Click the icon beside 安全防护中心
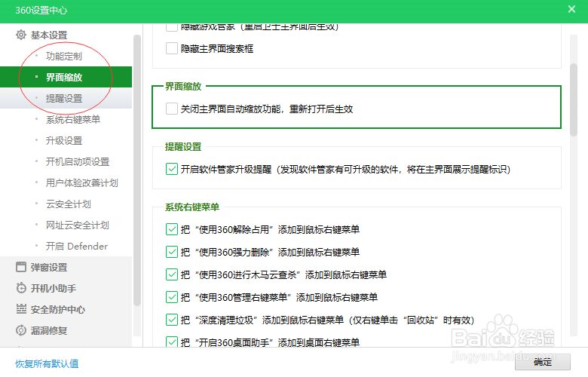This screenshot has height=377, width=588. pyautogui.click(x=21, y=309)
